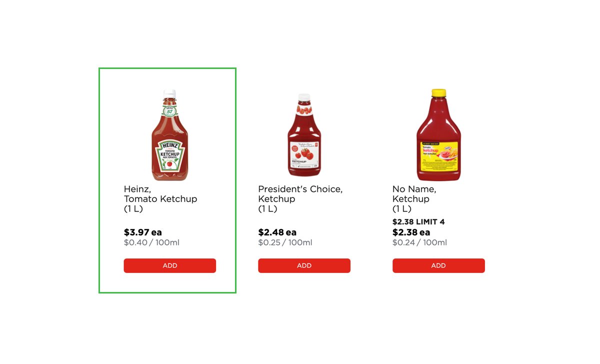Select the $0.25 / 100ml unit price
The height and width of the screenshot is (364, 600).
pos(285,243)
